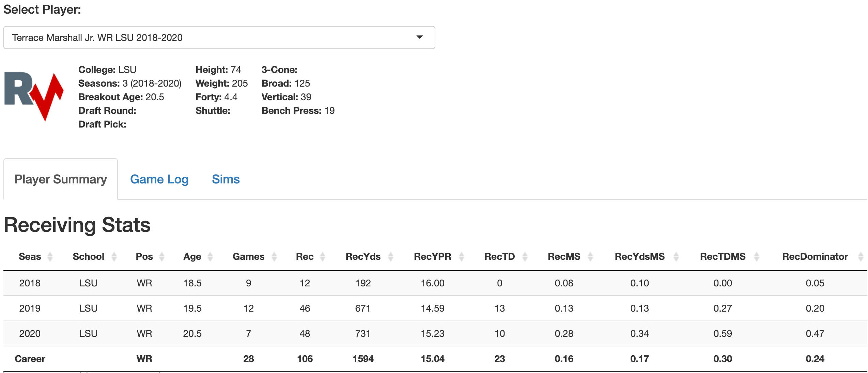The image size is (868, 373).
Task: Click RecDominator value 0.47
Action: tap(815, 334)
